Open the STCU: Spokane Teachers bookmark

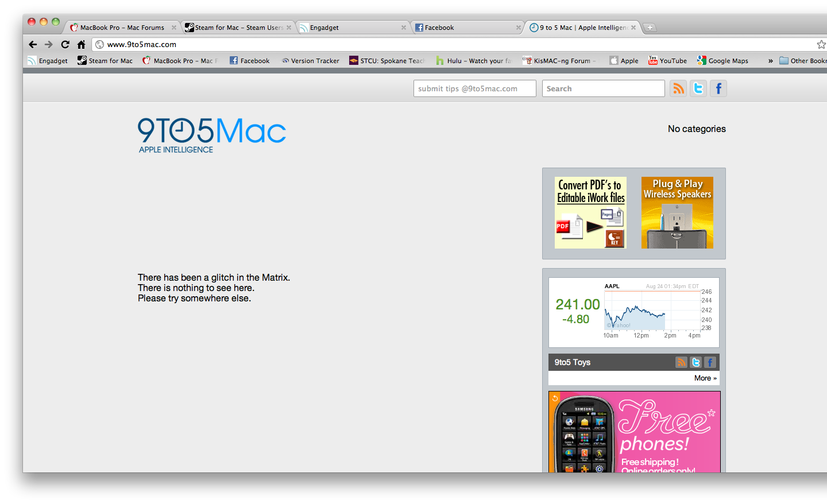pyautogui.click(x=387, y=61)
